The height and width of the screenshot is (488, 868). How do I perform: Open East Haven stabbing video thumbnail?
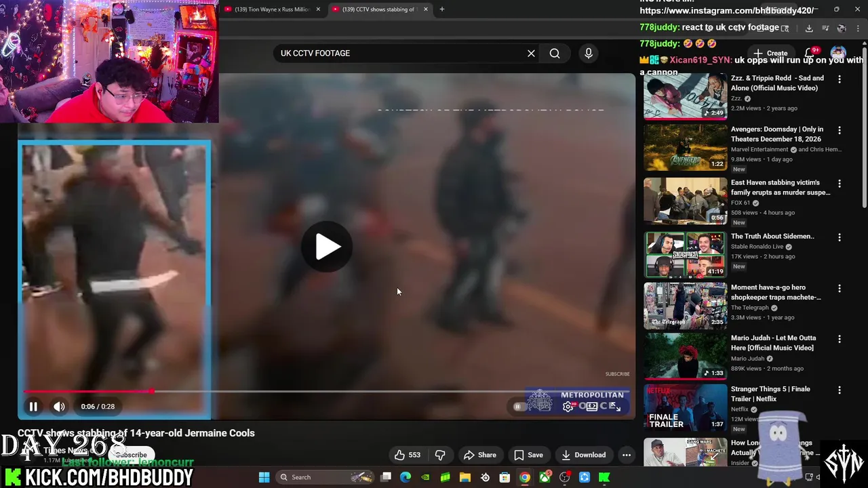point(685,201)
